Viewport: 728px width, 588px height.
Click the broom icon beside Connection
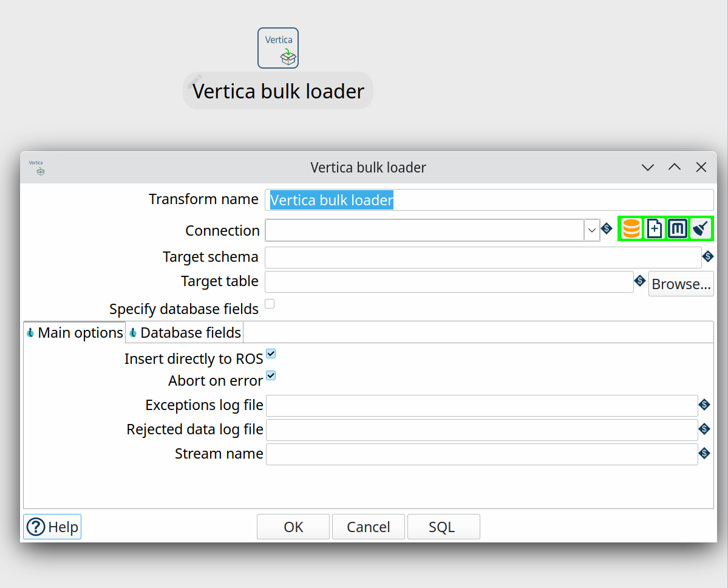tap(701, 229)
